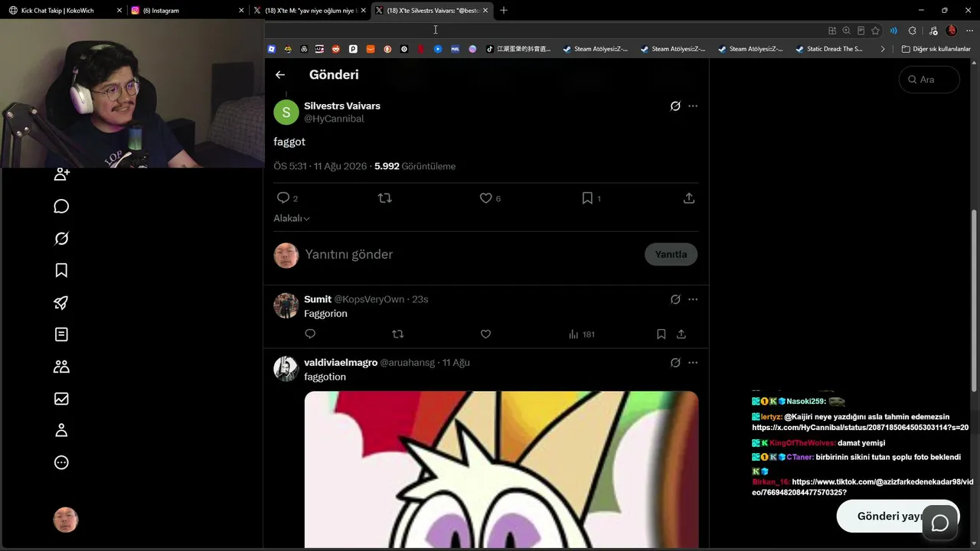Open the TikTok bookmark in bookmarks bar
The image size is (980, 551).
(x=518, y=49)
